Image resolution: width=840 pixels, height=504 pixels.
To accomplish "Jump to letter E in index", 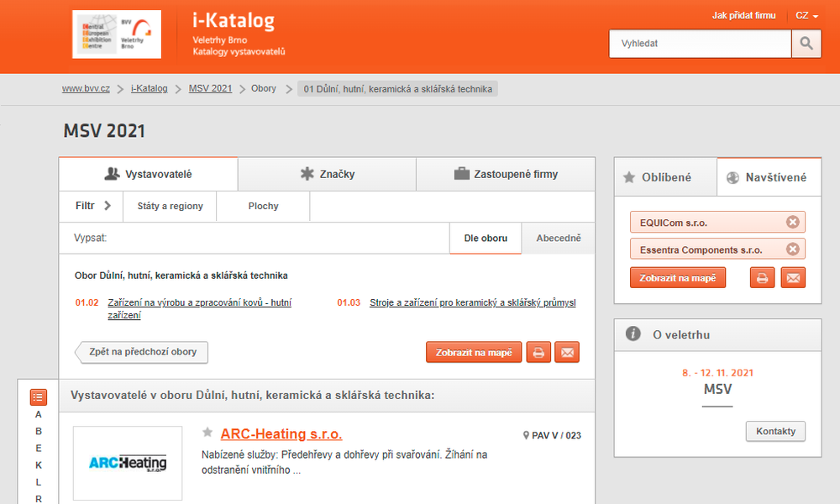I will coord(39,449).
